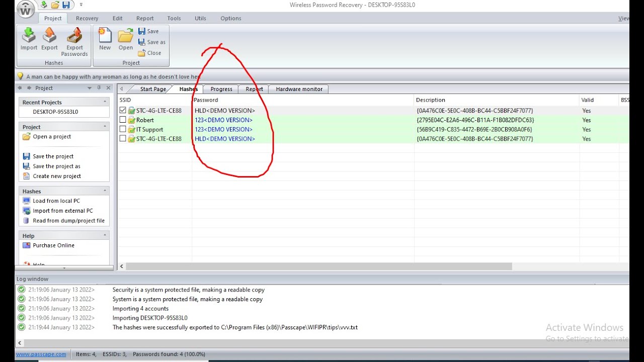Click the New project ribbon icon
The width and height of the screenshot is (644, 362).
click(x=105, y=39)
